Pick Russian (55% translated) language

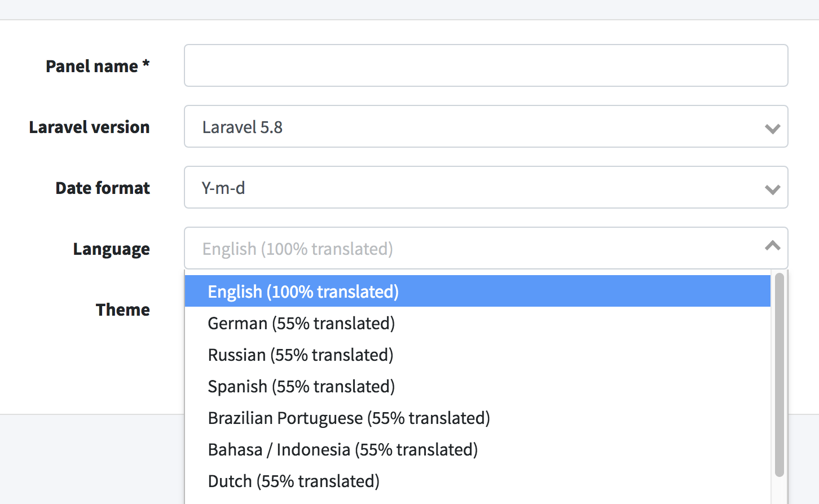point(301,355)
